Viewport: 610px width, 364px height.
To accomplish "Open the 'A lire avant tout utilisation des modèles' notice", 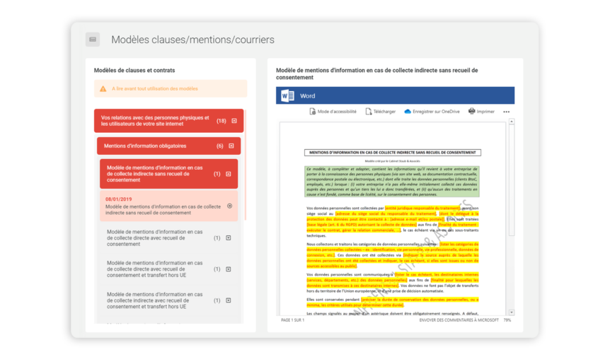I will click(x=171, y=88).
